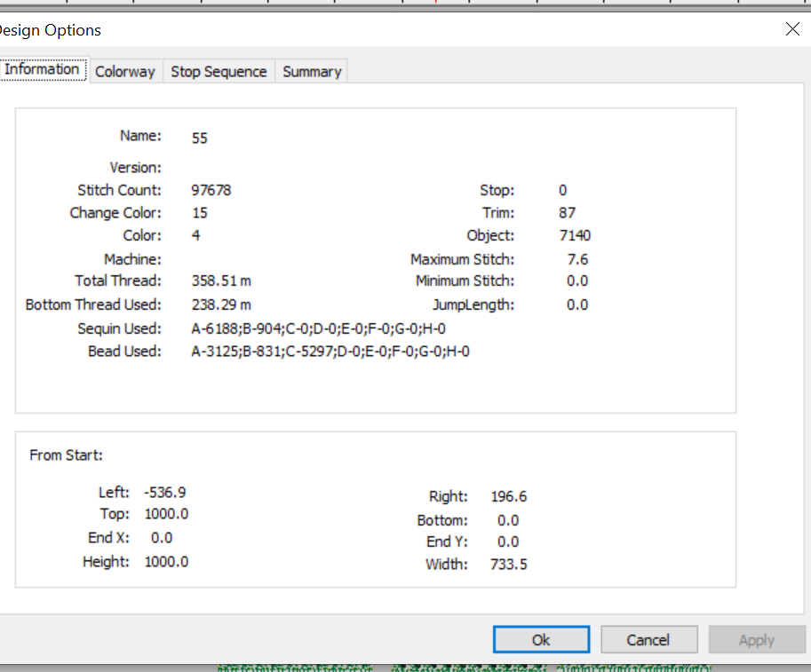Click the Height value 1000.0
The width and height of the screenshot is (811, 672).
click(166, 561)
